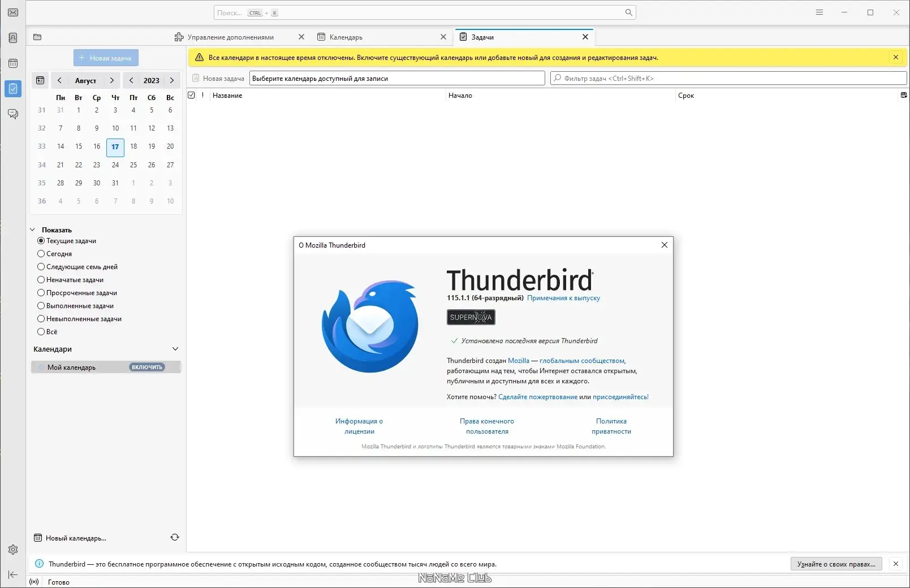Open глобальным сообществом link

point(582,361)
